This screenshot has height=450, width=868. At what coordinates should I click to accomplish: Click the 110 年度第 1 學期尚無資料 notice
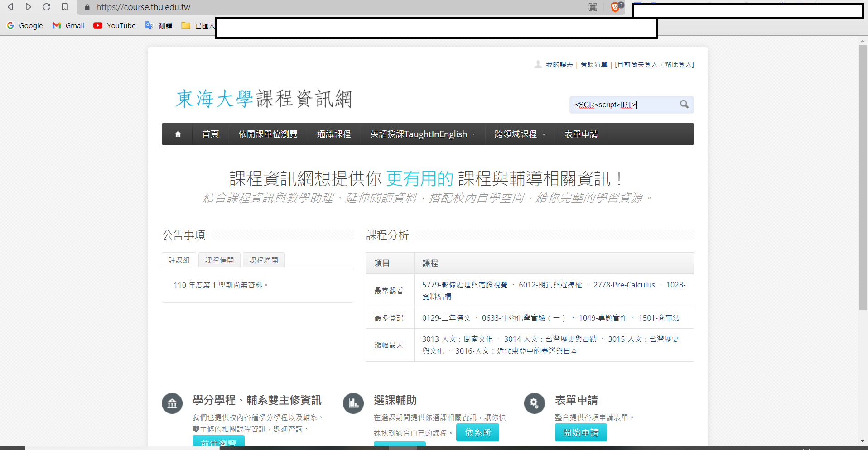pos(221,285)
